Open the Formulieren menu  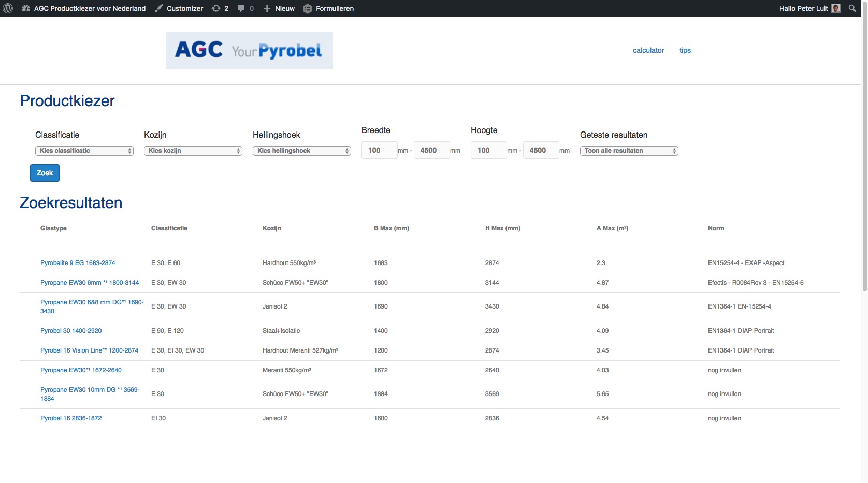point(328,8)
